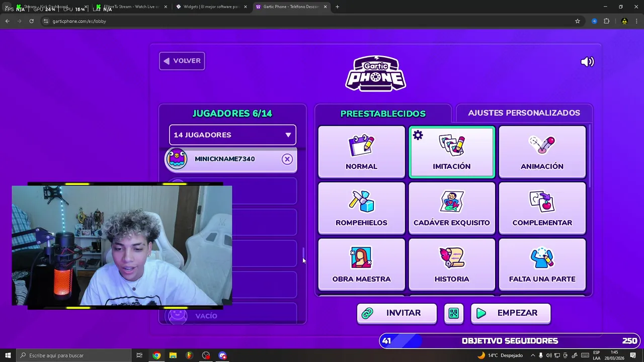Click the Gartic Phone logo
Image resolution: width=644 pixels, height=362 pixels.
376,73
